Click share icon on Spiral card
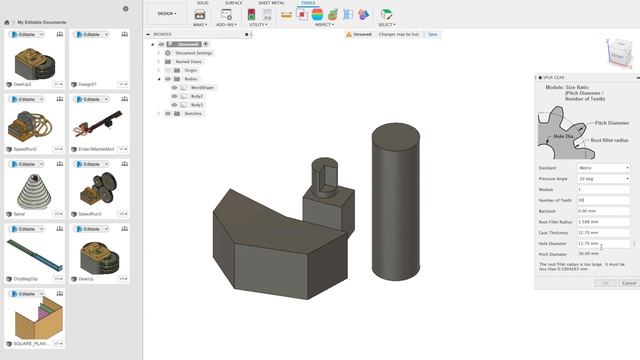Screen dimensions: 640x360 [60, 164]
